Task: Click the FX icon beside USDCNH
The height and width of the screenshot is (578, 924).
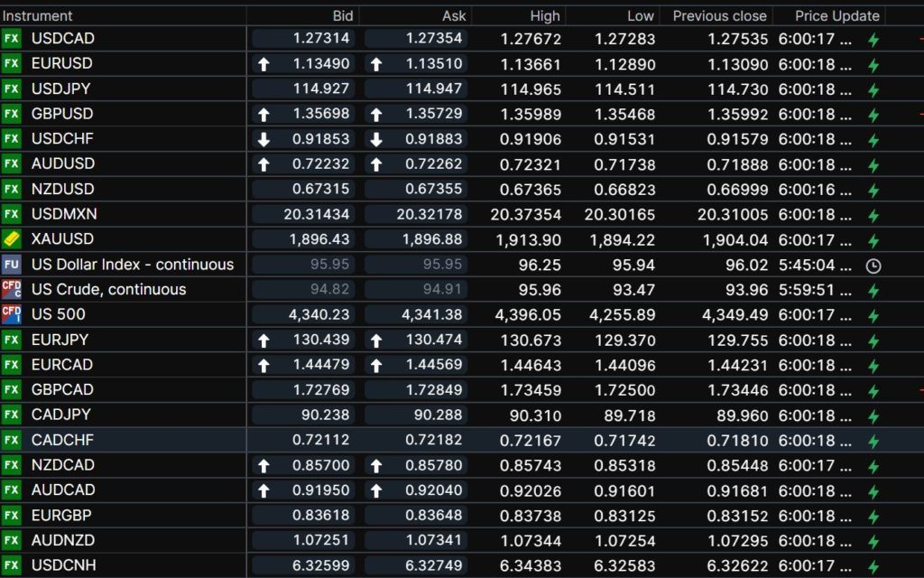Action: click(12, 565)
